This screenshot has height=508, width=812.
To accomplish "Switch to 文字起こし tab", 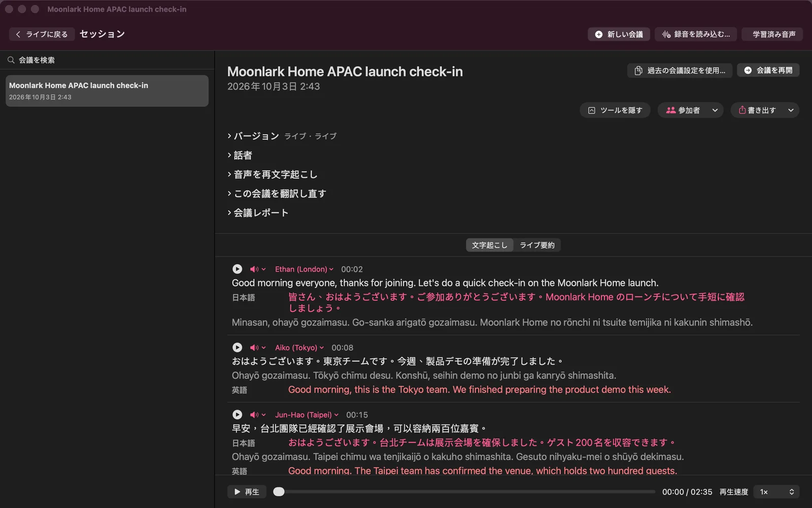I will pyautogui.click(x=490, y=245).
